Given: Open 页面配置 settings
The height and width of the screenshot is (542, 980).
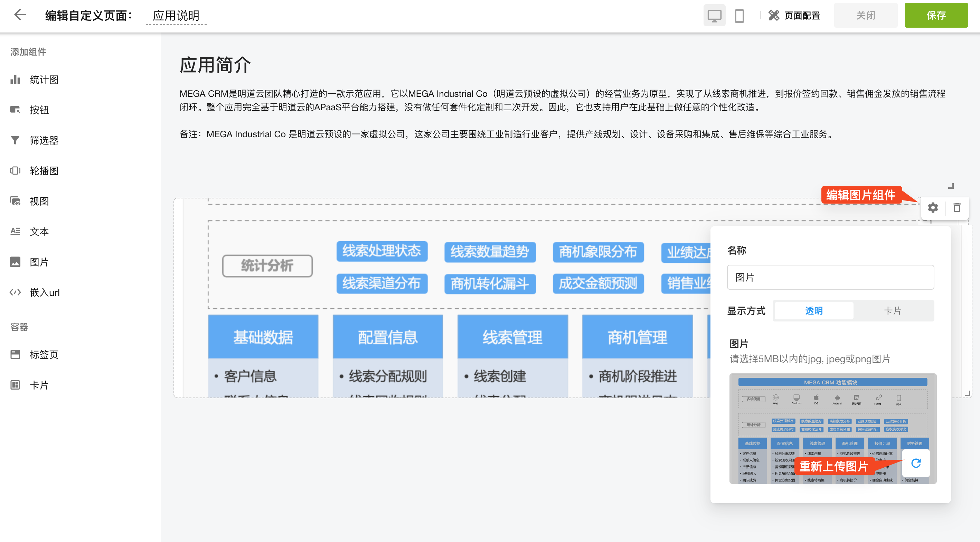Looking at the screenshot, I should click(794, 16).
